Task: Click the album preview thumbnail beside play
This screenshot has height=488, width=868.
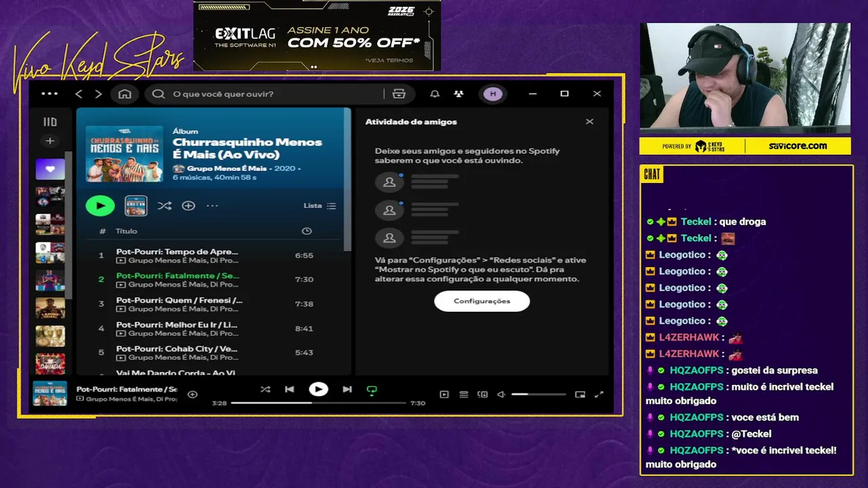Action: click(136, 205)
